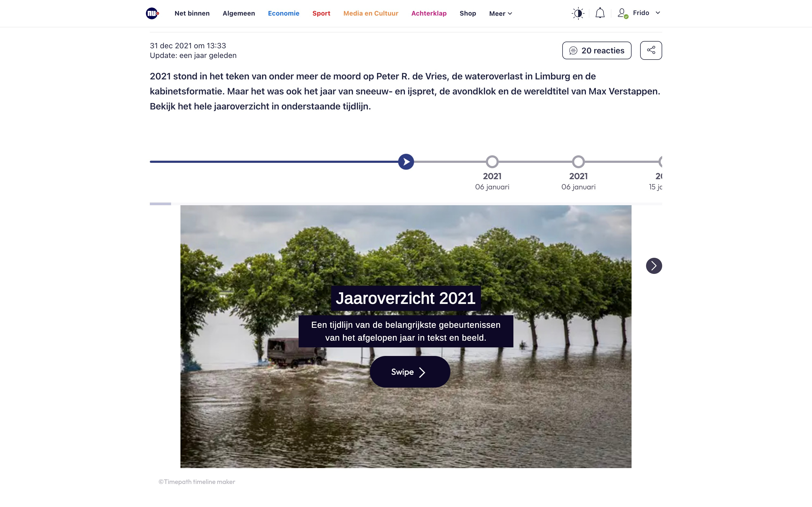Expand the Meer dropdown menu
This screenshot has width=812, height=507.
500,14
